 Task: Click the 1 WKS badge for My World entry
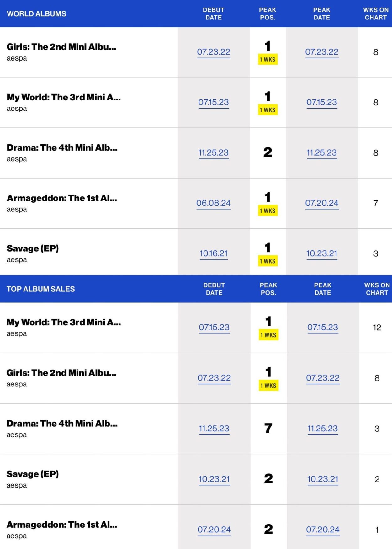[x=268, y=110]
